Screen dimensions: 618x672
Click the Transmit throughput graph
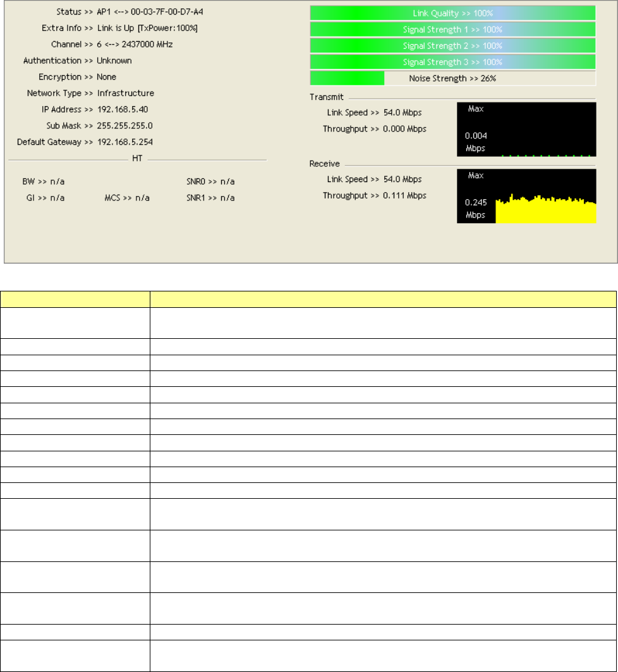point(526,130)
